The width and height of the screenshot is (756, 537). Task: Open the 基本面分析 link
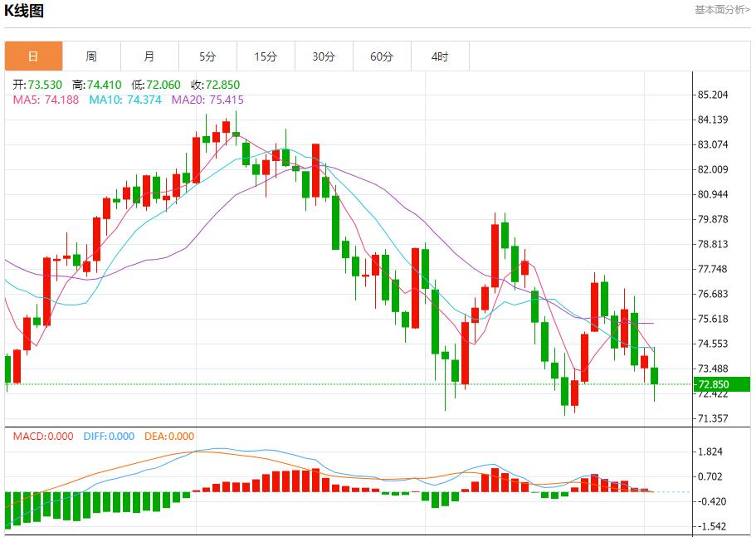tap(721, 9)
